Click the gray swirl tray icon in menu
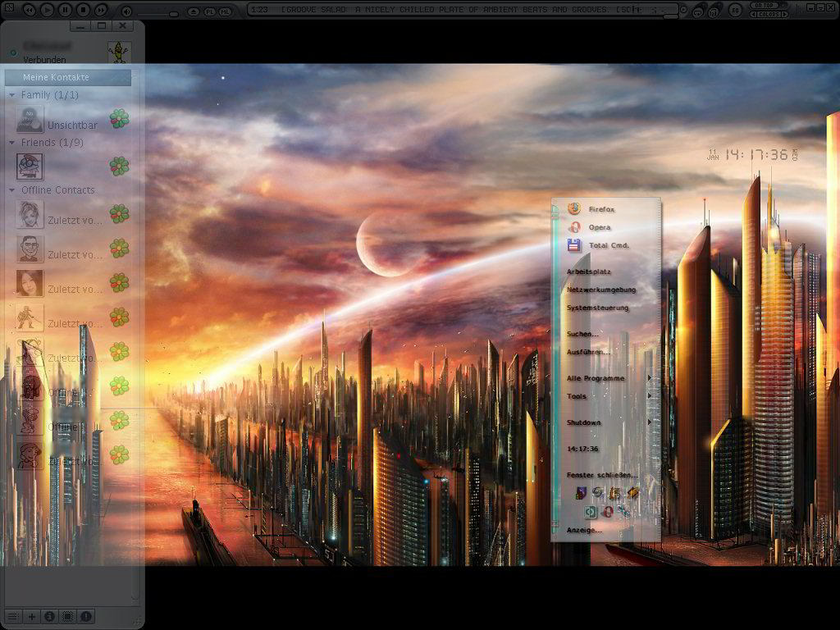 (598, 492)
